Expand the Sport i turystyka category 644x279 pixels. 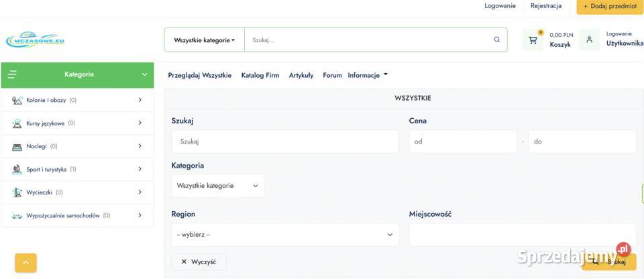tap(140, 169)
